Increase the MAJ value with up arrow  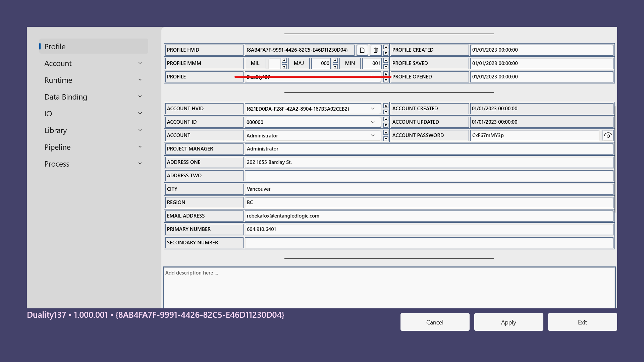[335, 60]
